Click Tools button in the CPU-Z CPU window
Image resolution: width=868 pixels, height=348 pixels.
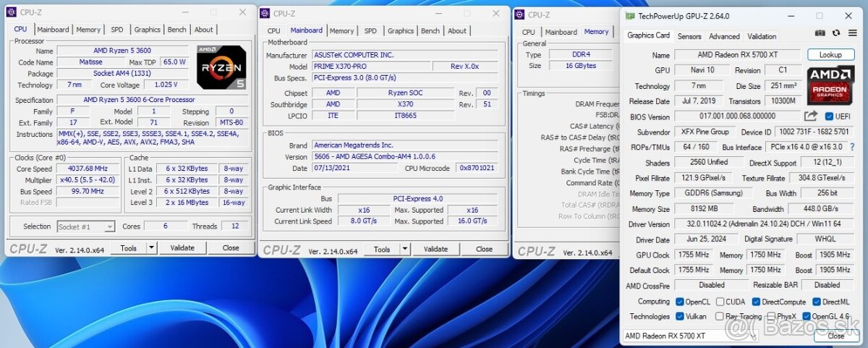pyautogui.click(x=129, y=247)
